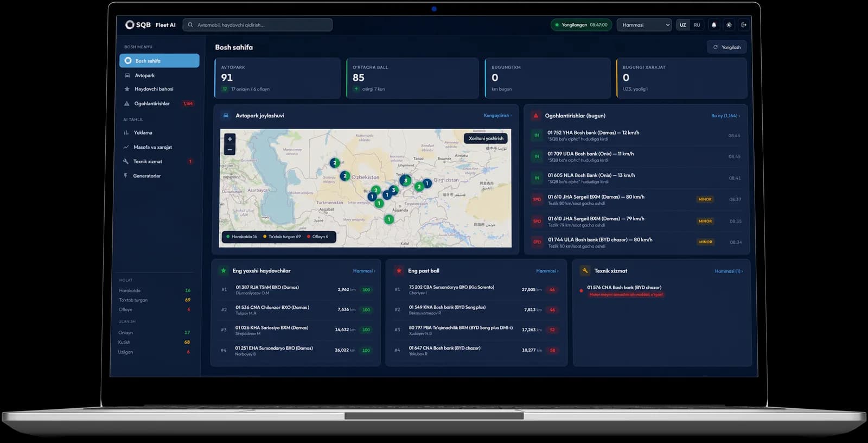Select row 01 647 CNA Bosh bank
The image size is (868, 443).
476,351
